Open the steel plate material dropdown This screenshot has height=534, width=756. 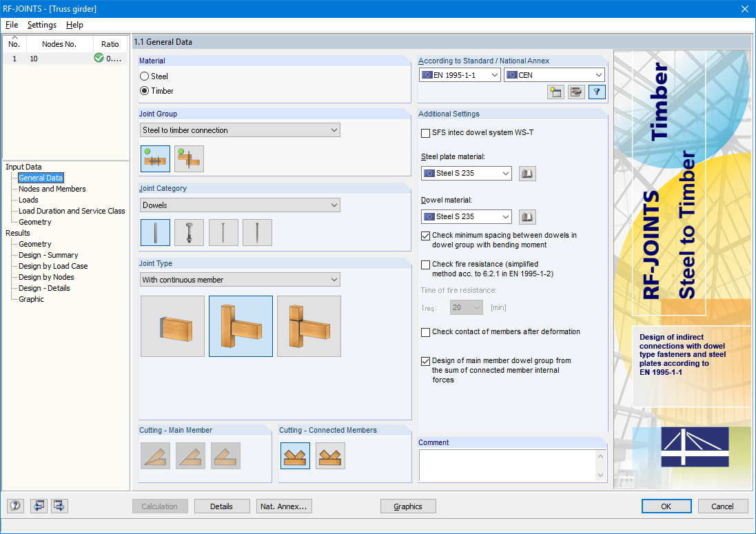[x=467, y=174]
